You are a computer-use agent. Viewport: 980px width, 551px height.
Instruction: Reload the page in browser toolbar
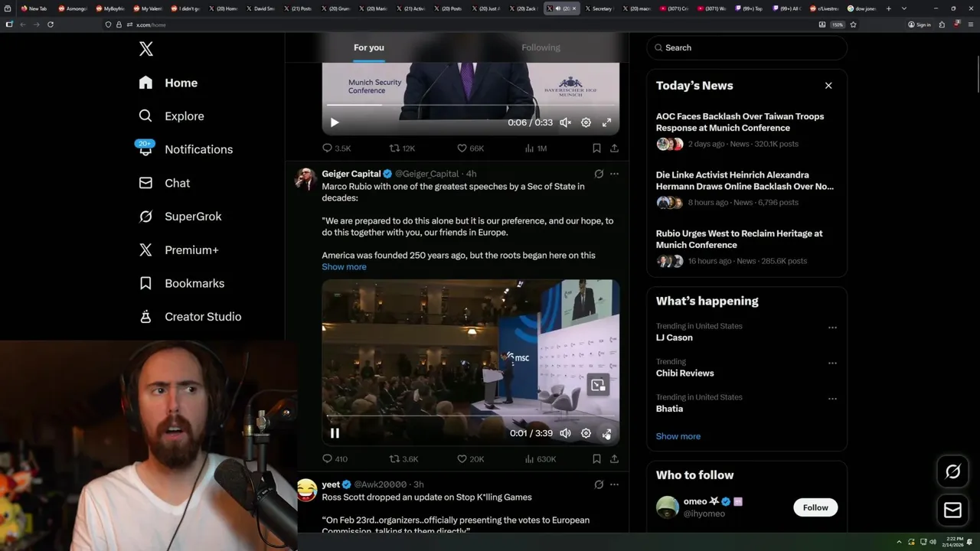(51, 24)
